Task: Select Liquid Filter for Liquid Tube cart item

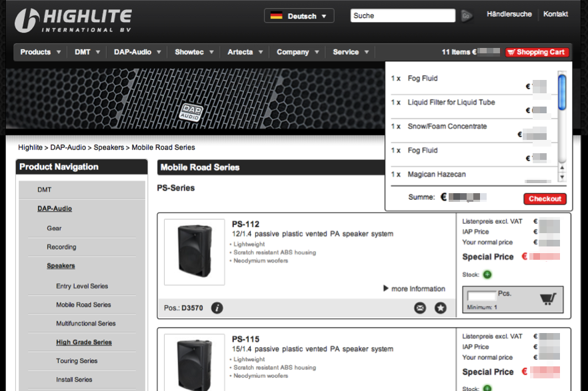Action: click(x=451, y=102)
